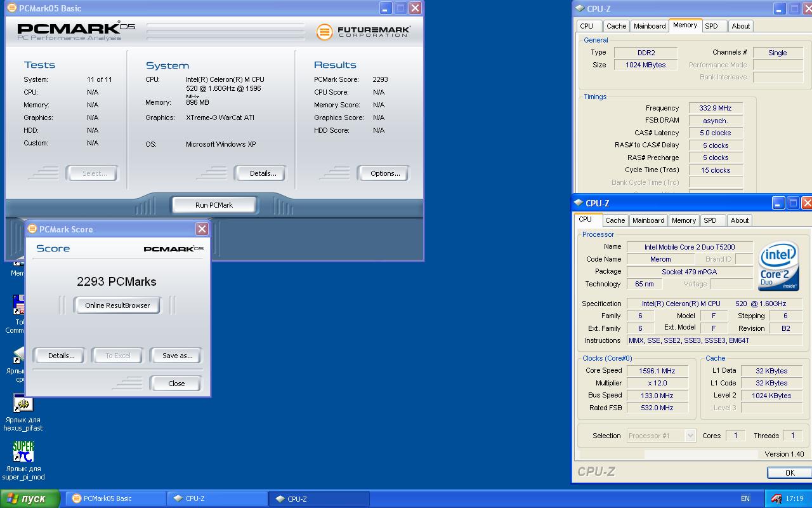This screenshot has width=812, height=508.
Task: Click OK in CPU-Z window
Action: click(790, 472)
